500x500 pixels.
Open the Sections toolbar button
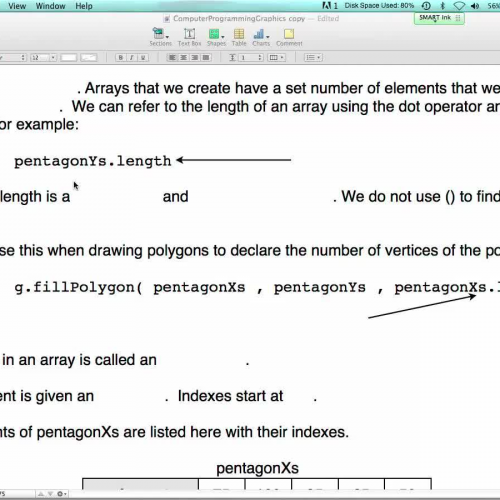point(160,37)
